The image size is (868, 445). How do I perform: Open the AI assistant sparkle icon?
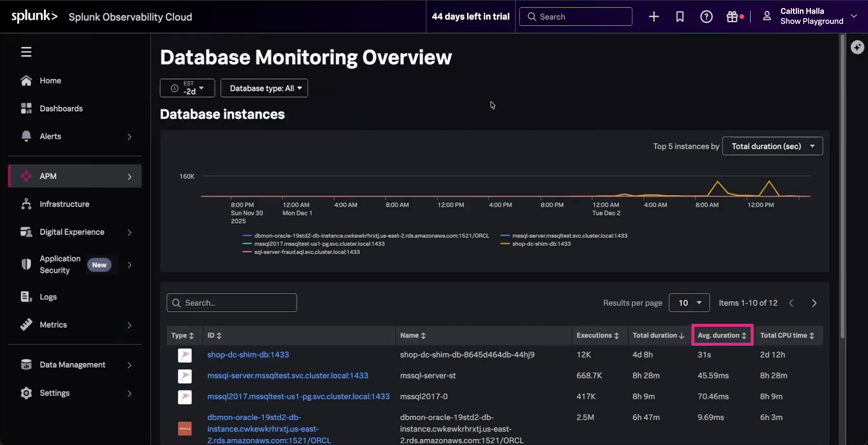point(857,47)
